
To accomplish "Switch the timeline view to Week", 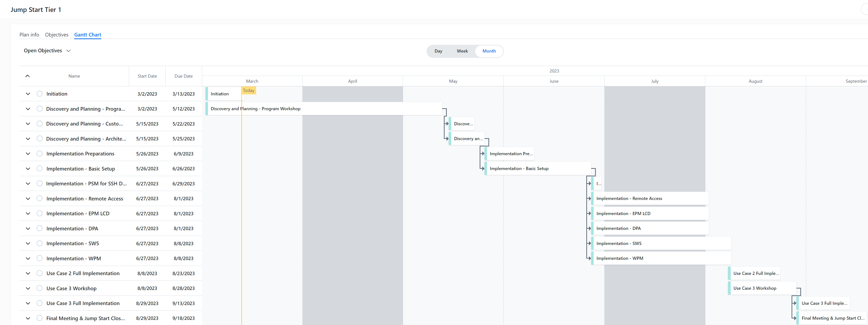I will coord(462,51).
